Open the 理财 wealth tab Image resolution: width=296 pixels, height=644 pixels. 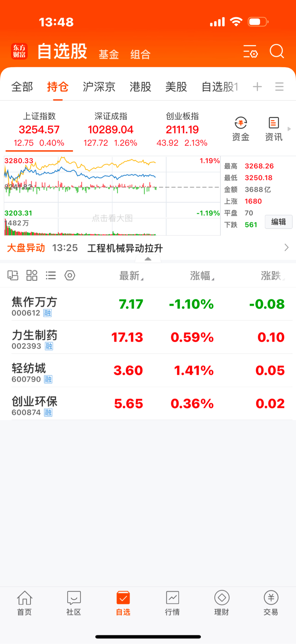point(222,603)
